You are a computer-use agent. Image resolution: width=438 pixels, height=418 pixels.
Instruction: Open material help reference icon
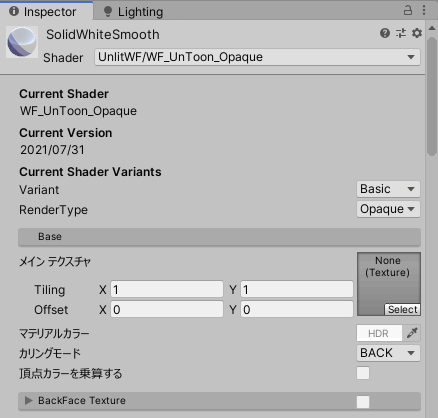[x=385, y=33]
